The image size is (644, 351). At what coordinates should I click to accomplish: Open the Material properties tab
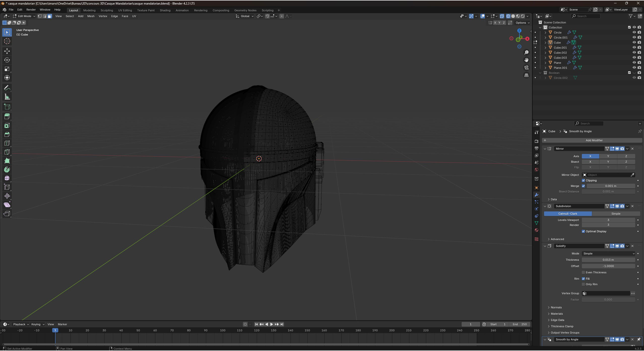(536, 230)
